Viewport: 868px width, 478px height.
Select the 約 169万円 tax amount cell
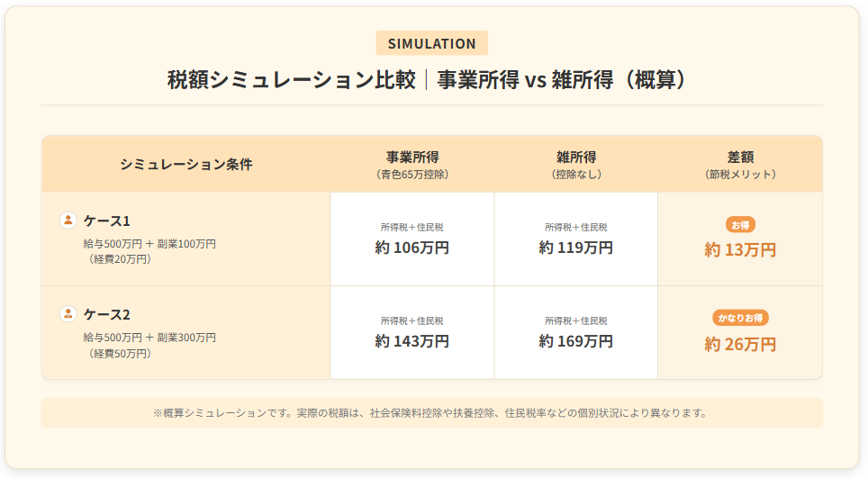(576, 341)
